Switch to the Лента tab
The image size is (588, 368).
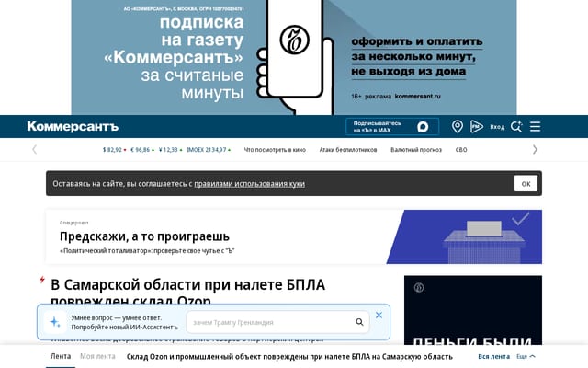click(61, 356)
